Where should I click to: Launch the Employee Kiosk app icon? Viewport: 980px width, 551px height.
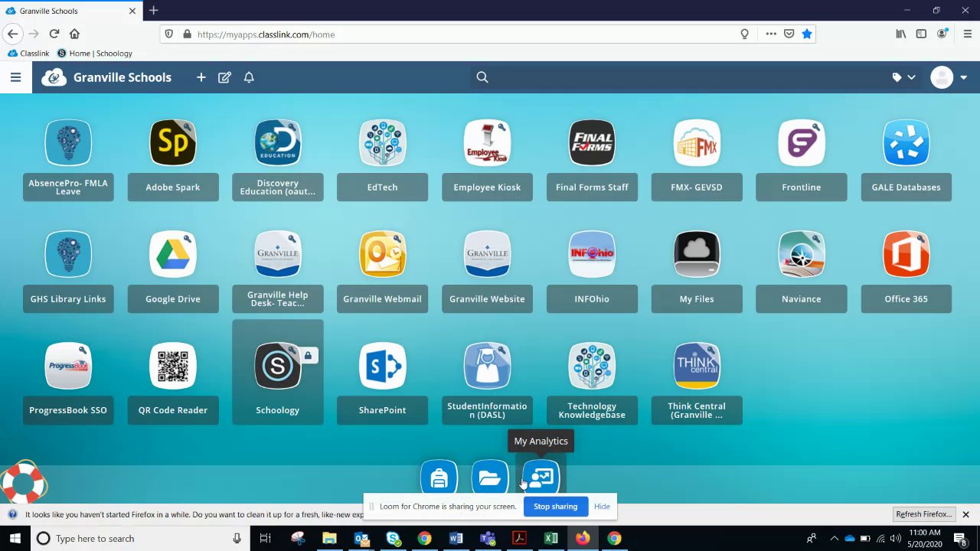(487, 142)
